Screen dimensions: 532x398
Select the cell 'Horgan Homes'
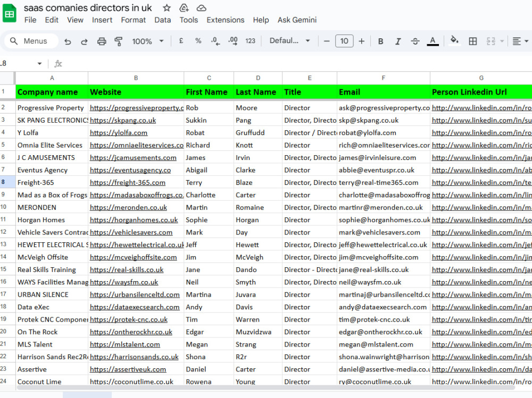tap(52, 220)
